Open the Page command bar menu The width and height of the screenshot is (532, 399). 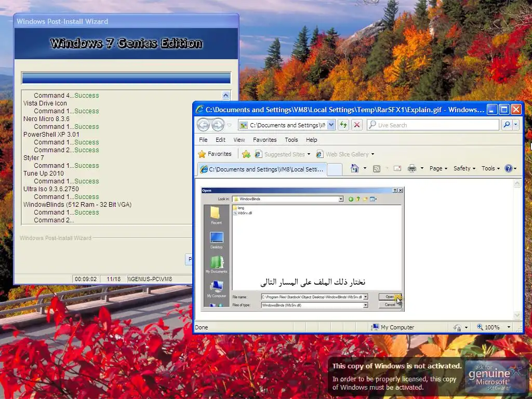pos(438,168)
